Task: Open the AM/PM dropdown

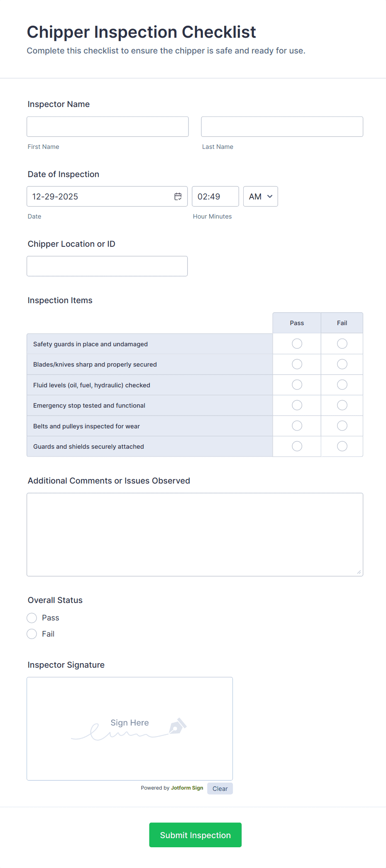Action: tap(260, 196)
